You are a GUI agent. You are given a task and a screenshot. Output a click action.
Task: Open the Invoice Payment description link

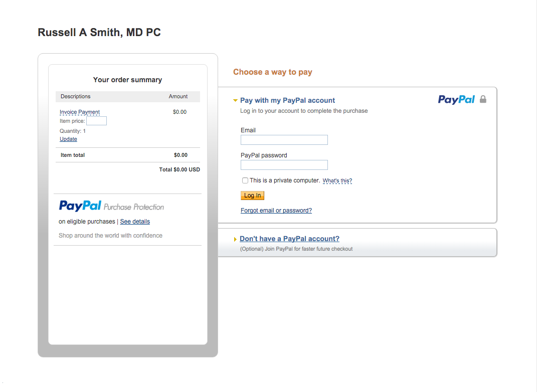[79, 112]
